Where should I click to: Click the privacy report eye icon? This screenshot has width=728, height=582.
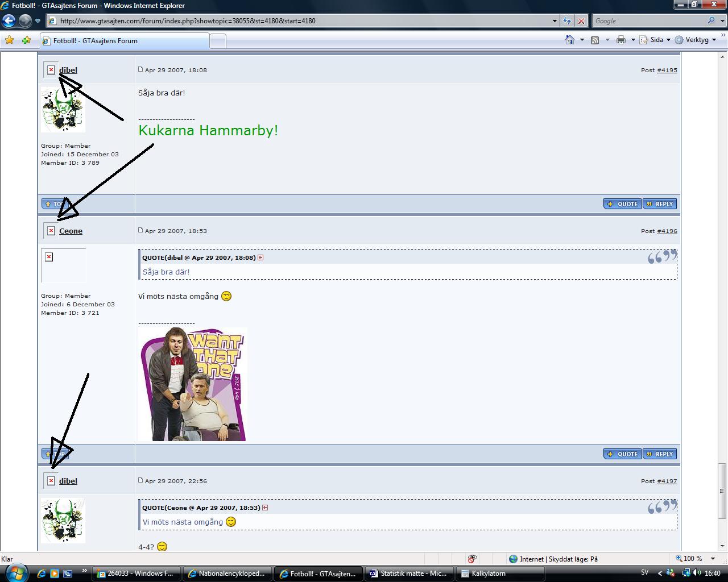(472, 559)
